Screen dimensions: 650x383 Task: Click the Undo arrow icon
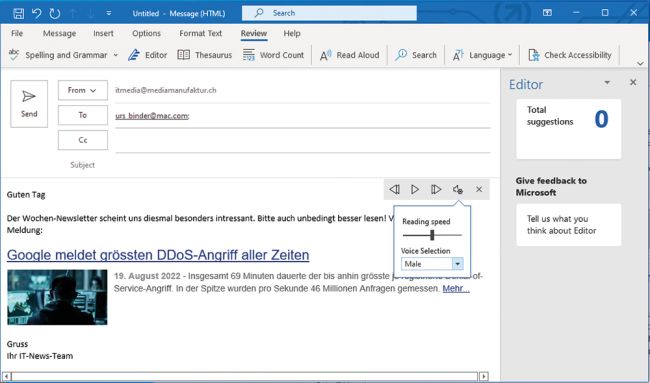(x=36, y=13)
